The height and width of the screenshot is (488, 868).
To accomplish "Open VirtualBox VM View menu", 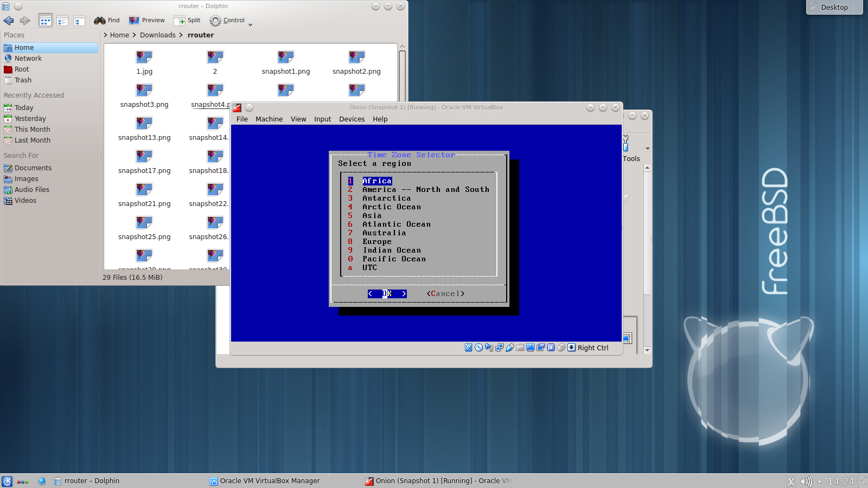I will pyautogui.click(x=298, y=119).
